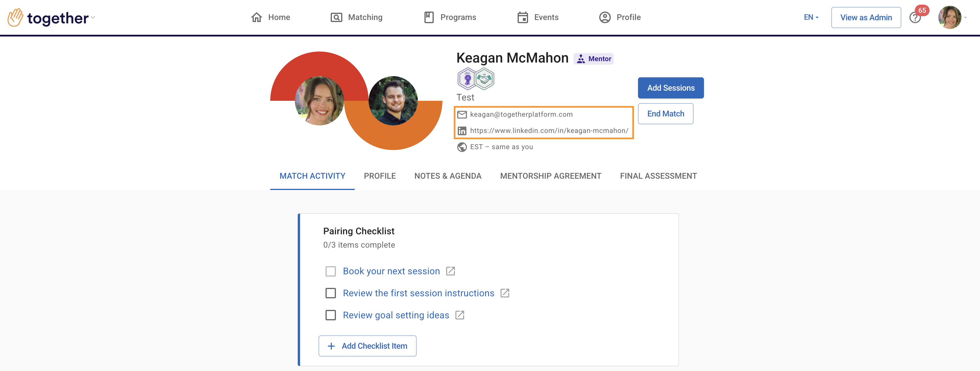Image resolution: width=980 pixels, height=371 pixels.
Task: Open the user avatar account menu
Action: point(950,17)
